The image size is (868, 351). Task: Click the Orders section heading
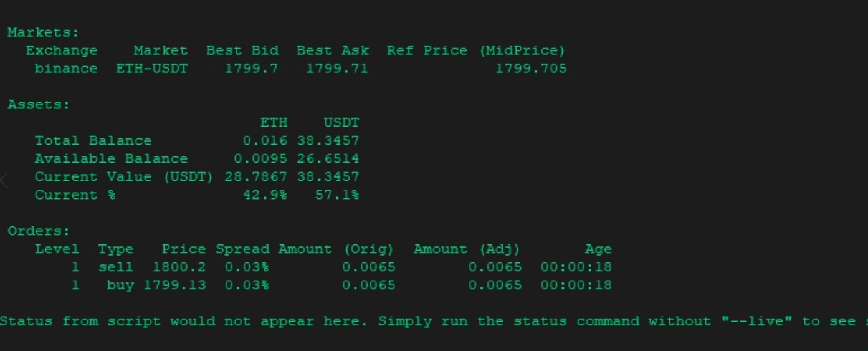pos(39,231)
